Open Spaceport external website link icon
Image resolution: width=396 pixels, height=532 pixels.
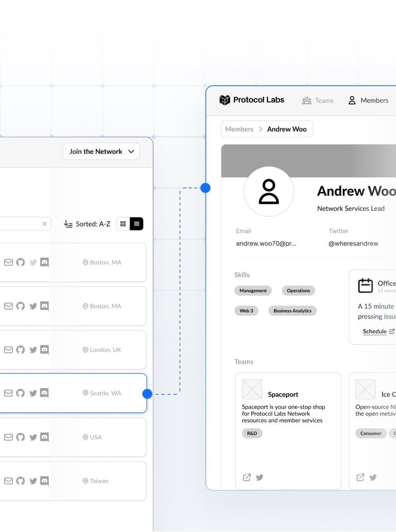pyautogui.click(x=247, y=477)
